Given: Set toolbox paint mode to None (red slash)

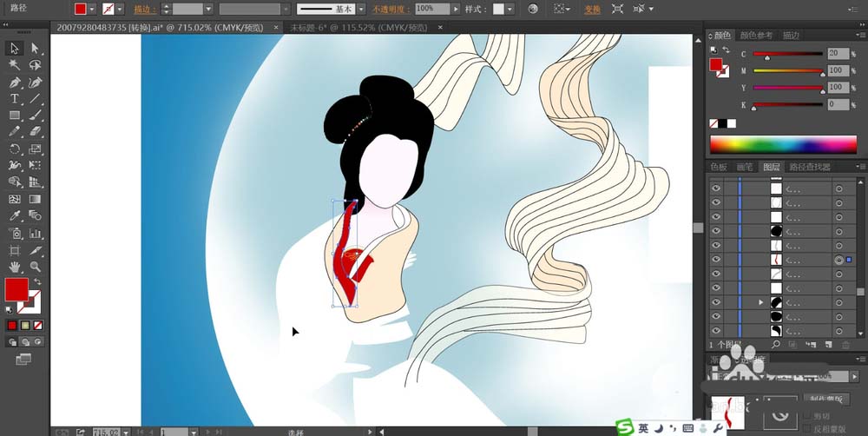Looking at the screenshot, I should point(37,325).
